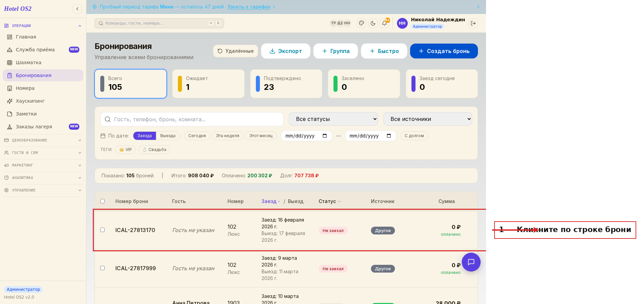Click the logout icon

coord(473,23)
